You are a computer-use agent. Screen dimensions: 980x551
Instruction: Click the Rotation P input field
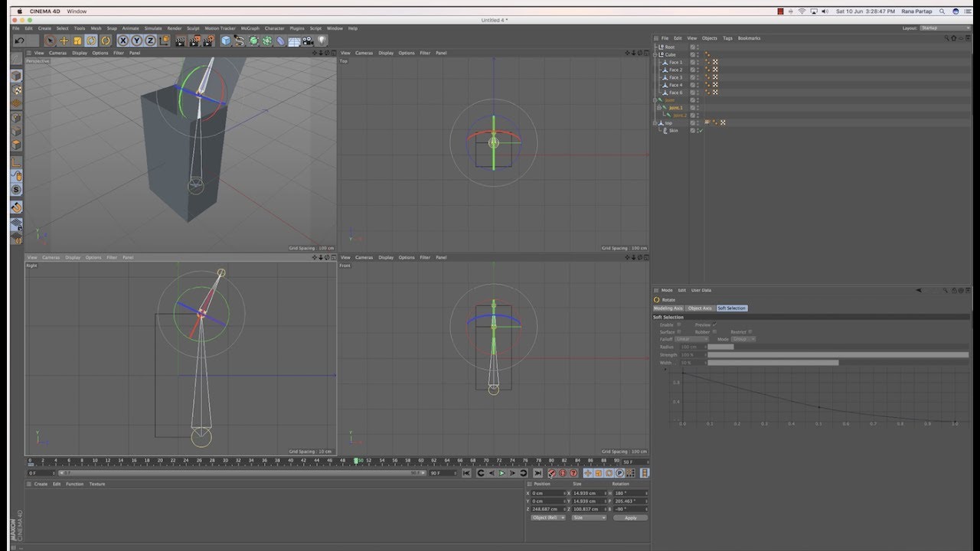(x=631, y=501)
